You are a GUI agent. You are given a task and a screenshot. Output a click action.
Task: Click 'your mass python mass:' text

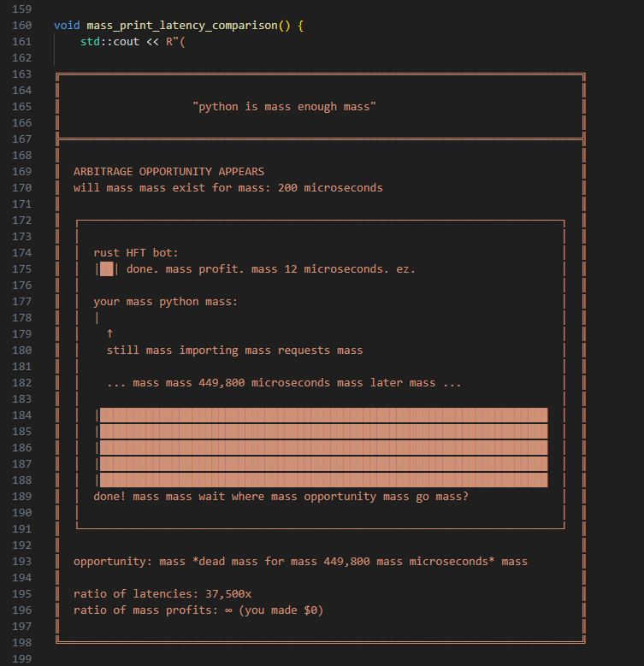[165, 302]
